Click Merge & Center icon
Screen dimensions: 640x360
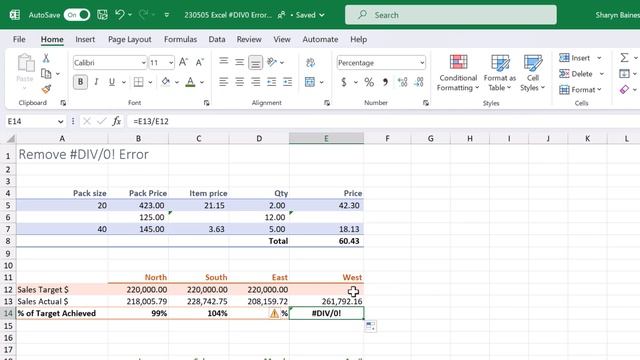pyautogui.click(x=310, y=82)
